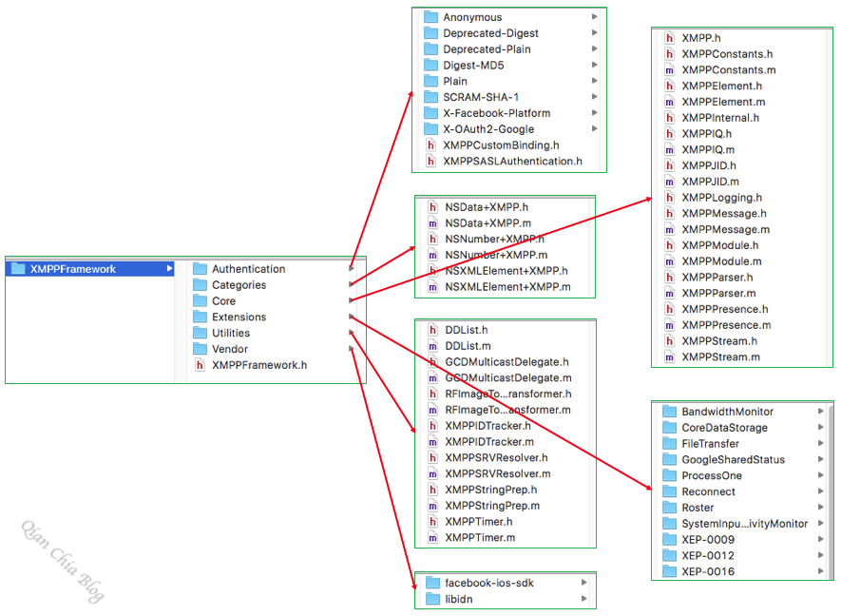This screenshot has width=841, height=616.
Task: Click the Extensions folder icon
Action: coord(201,318)
